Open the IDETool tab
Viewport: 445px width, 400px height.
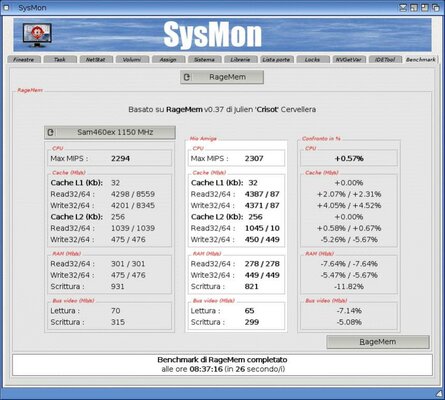(x=385, y=59)
